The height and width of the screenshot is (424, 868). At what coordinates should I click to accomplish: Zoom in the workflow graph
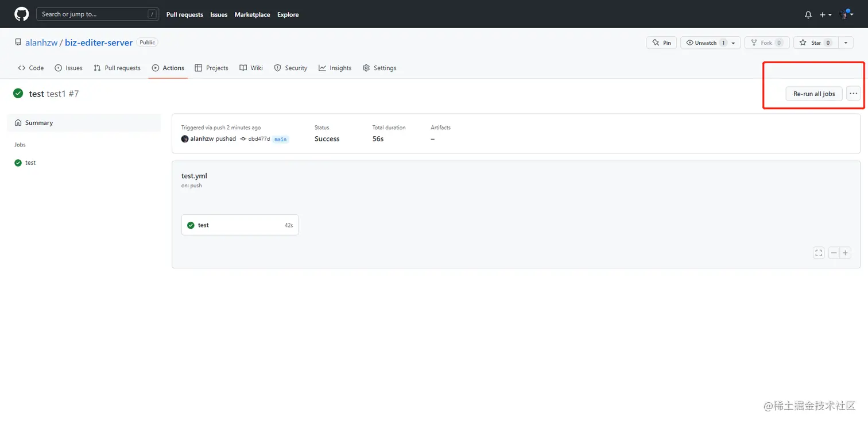point(846,253)
